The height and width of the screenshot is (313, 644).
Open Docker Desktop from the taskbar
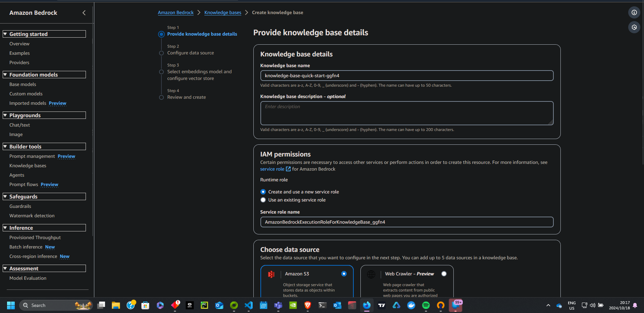click(x=411, y=305)
